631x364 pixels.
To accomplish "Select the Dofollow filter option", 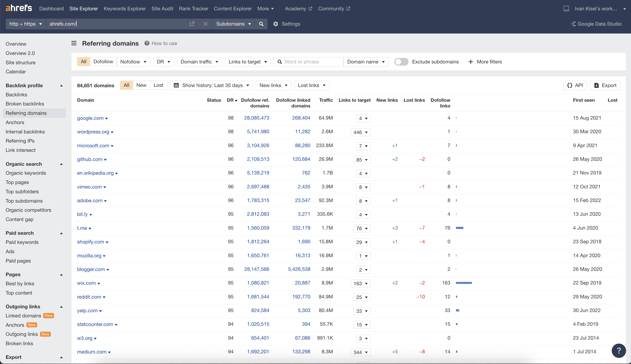I will [103, 62].
